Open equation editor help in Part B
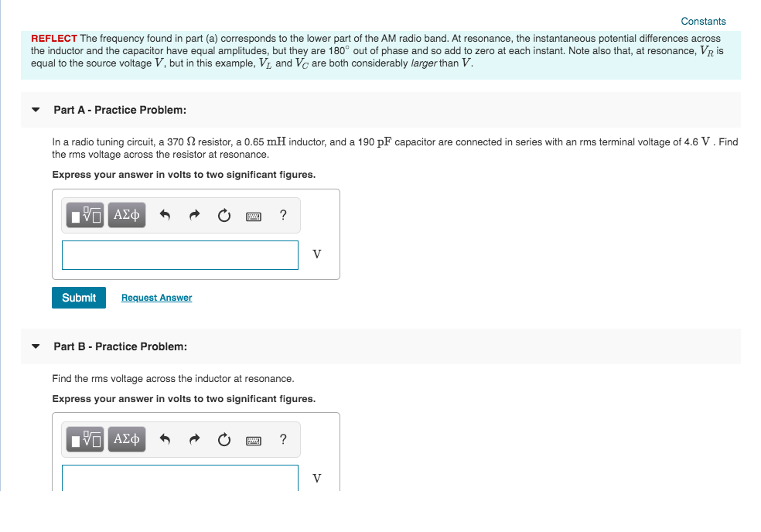The image size is (761, 532). click(283, 439)
